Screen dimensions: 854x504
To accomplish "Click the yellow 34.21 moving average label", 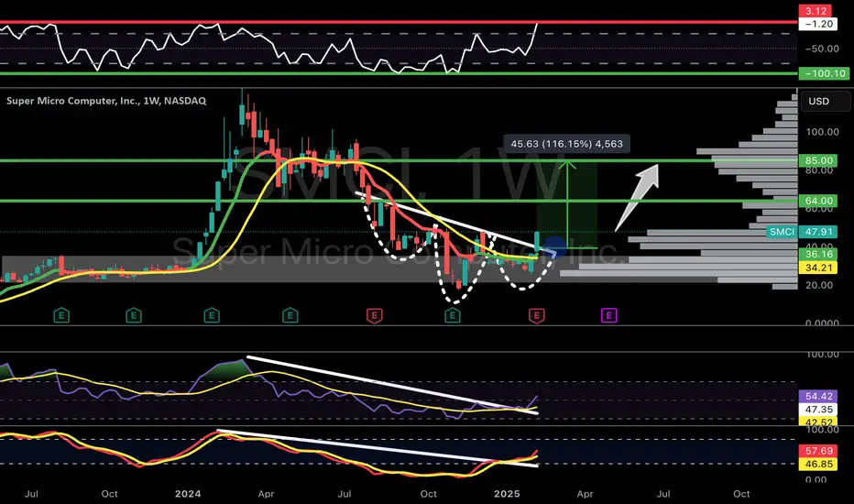I will click(818, 268).
